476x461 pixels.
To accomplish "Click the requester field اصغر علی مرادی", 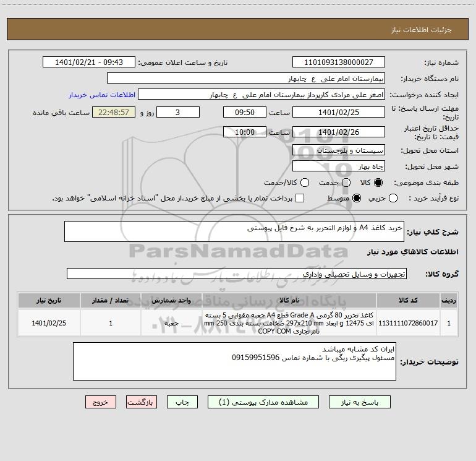I will (261, 94).
